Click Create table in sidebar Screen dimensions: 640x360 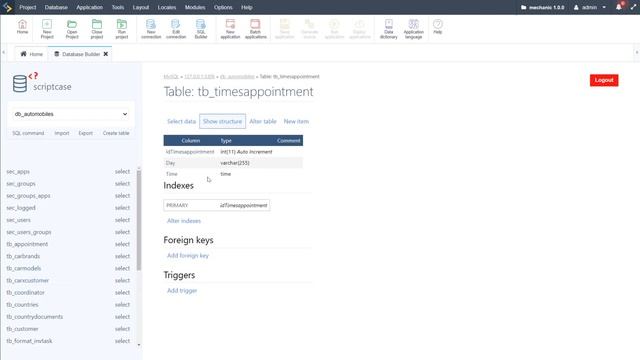(x=116, y=133)
